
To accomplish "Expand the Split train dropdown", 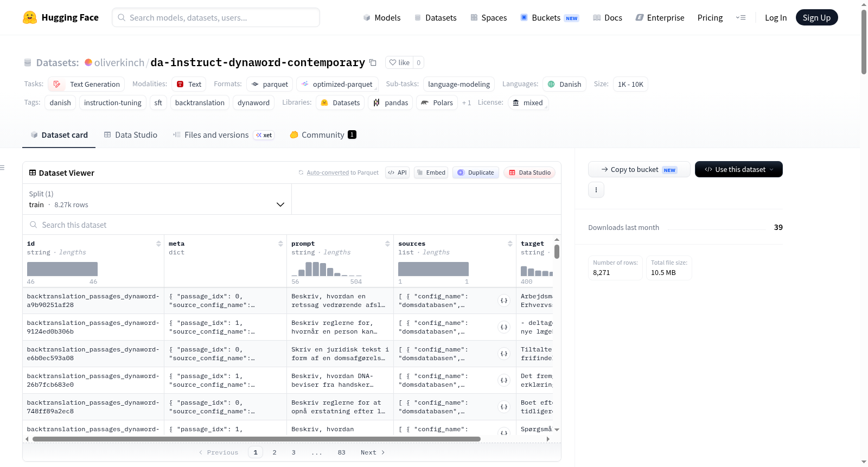I will tap(157, 199).
